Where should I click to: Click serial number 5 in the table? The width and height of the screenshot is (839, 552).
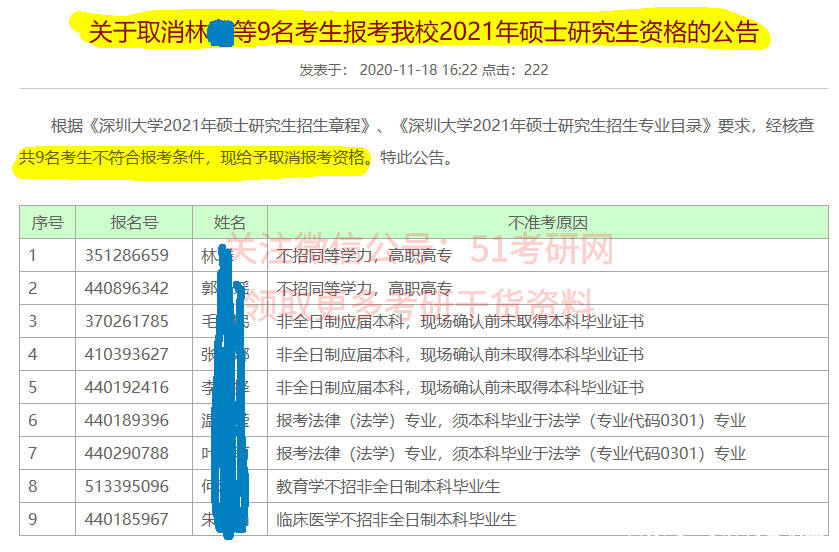[x=33, y=387]
